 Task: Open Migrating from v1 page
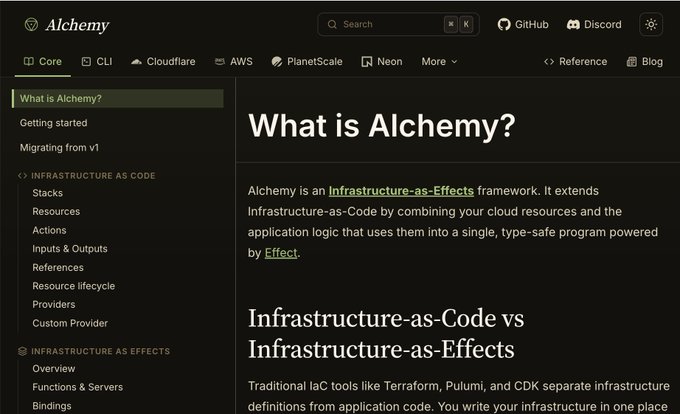(x=59, y=148)
